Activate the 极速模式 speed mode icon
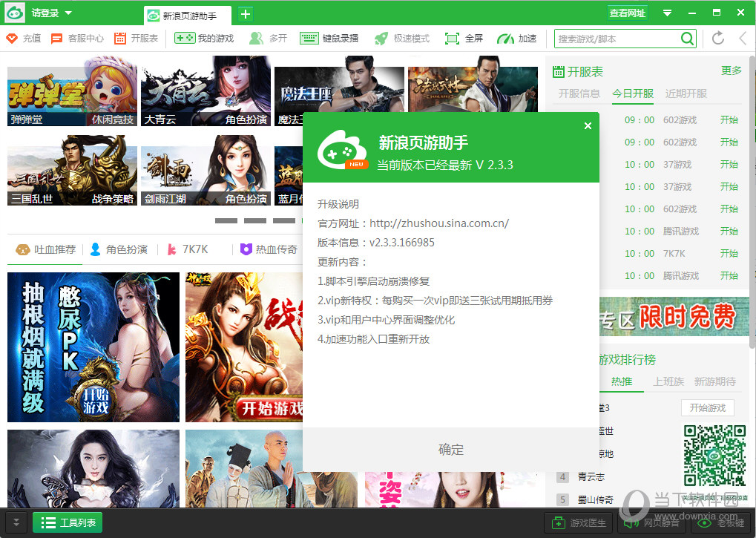This screenshot has width=756, height=538. [x=401, y=39]
